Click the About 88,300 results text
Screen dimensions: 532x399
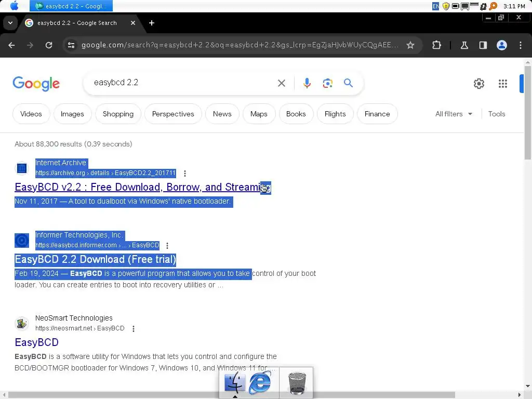[x=73, y=144]
